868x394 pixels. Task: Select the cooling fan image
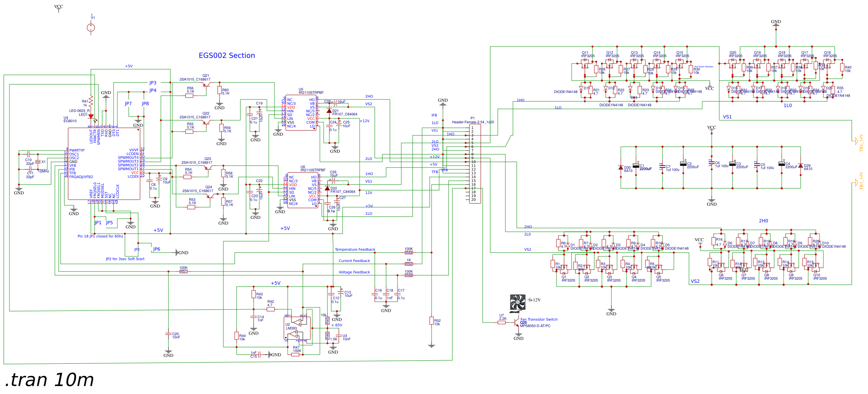pyautogui.click(x=517, y=303)
